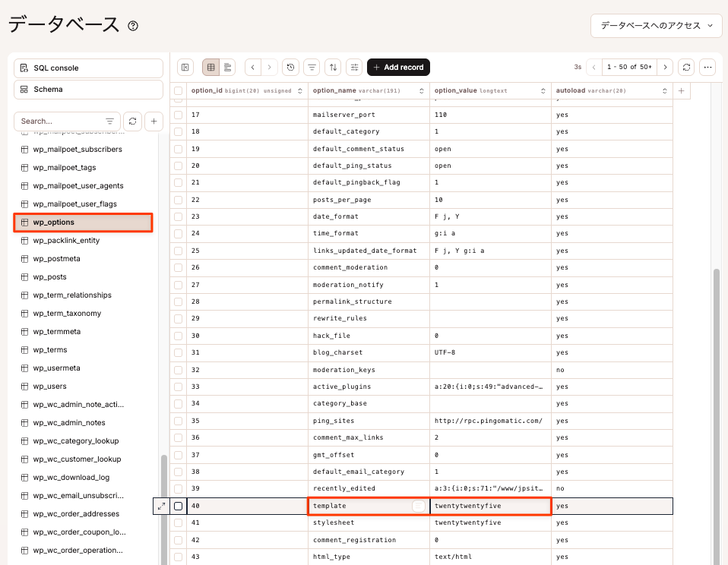Go to previous page of records

point(593,68)
